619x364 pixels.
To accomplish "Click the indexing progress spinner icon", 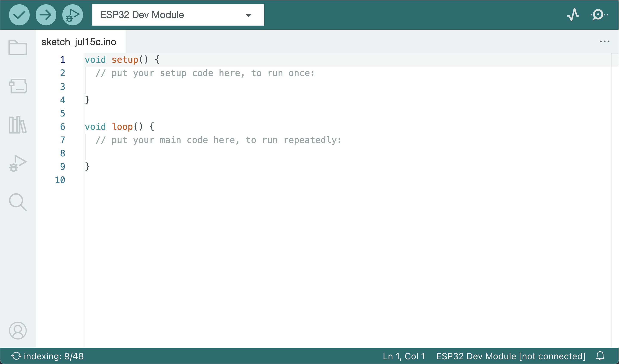I will click(16, 356).
